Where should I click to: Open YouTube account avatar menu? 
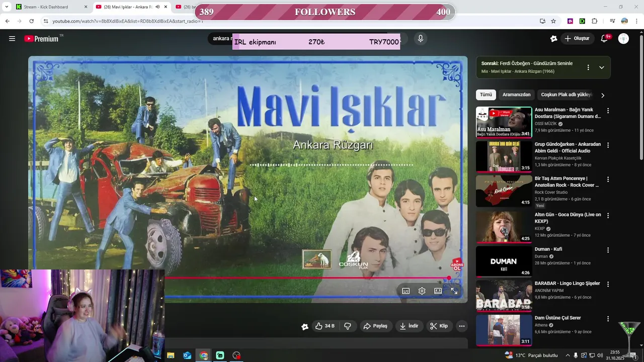coord(623,39)
